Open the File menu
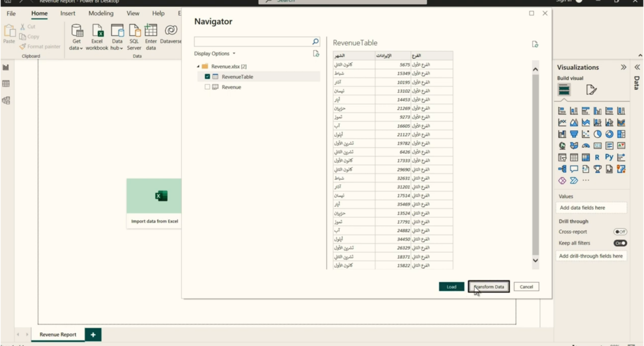This screenshot has width=644, height=346. [x=11, y=13]
